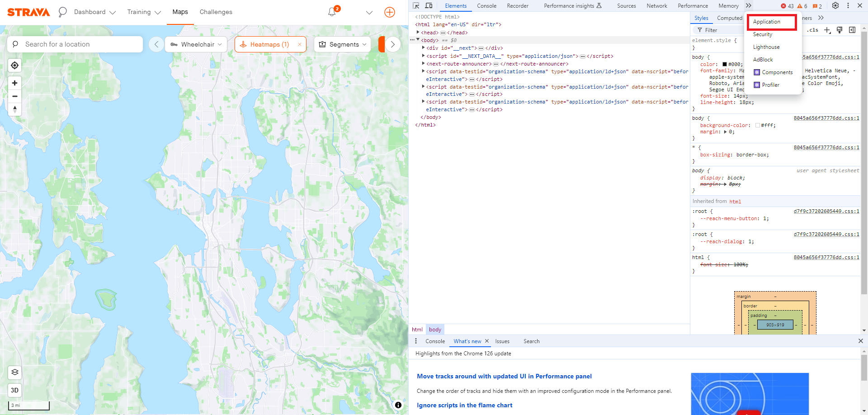
Task: Open the Strava search magnifier icon
Action: click(62, 12)
